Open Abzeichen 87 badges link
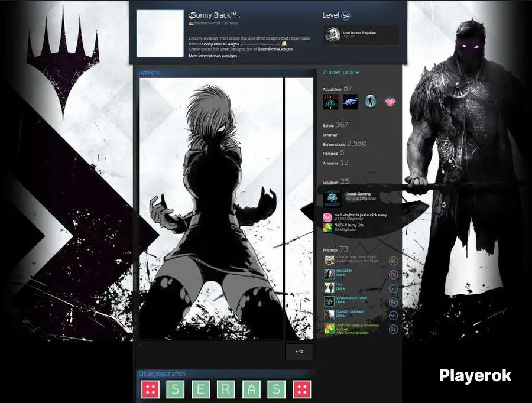 point(337,89)
